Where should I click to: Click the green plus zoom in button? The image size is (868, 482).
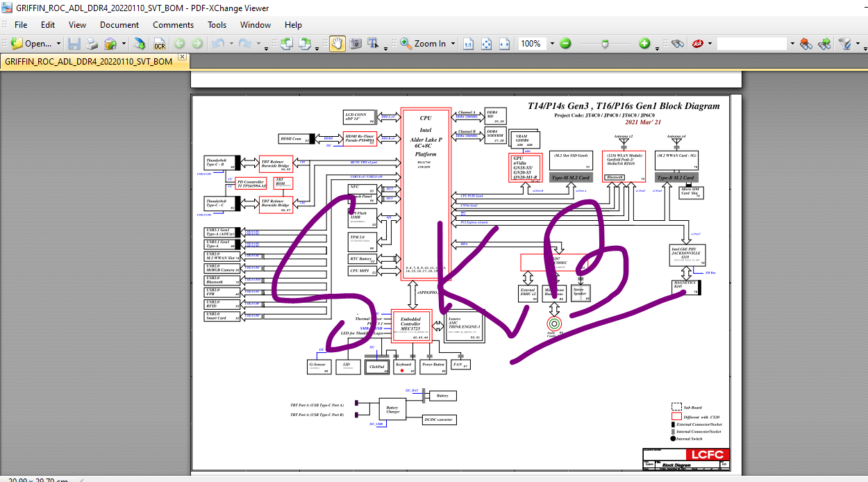(x=644, y=44)
